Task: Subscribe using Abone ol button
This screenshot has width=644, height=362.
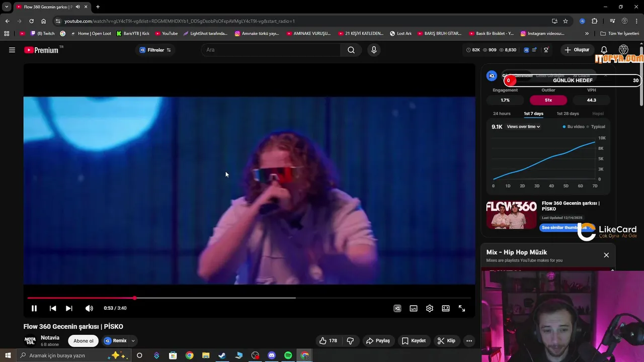Action: click(x=84, y=340)
